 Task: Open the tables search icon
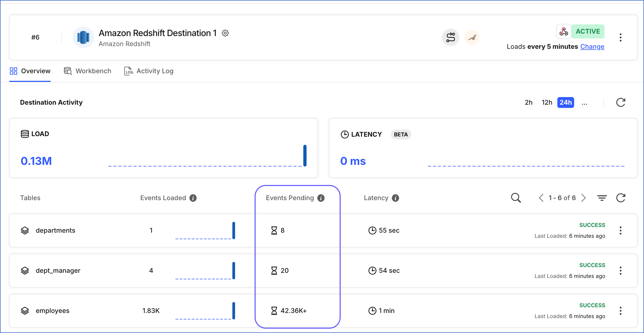pyautogui.click(x=516, y=198)
